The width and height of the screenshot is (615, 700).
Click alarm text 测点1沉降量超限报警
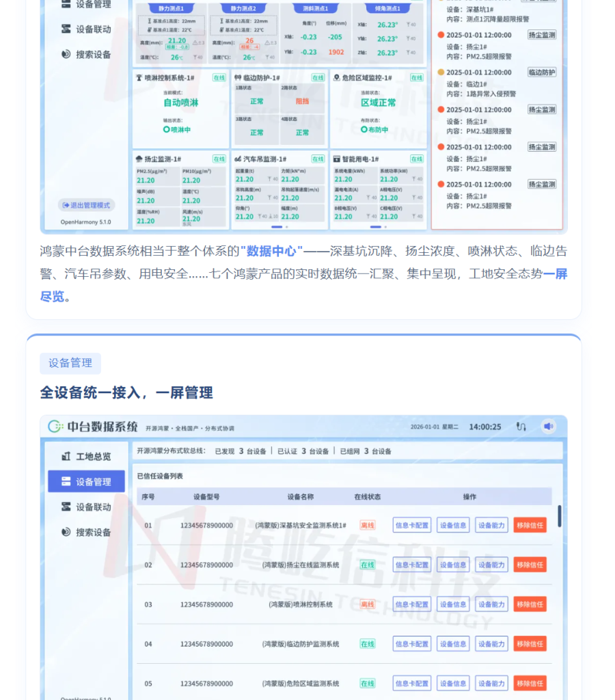click(497, 19)
